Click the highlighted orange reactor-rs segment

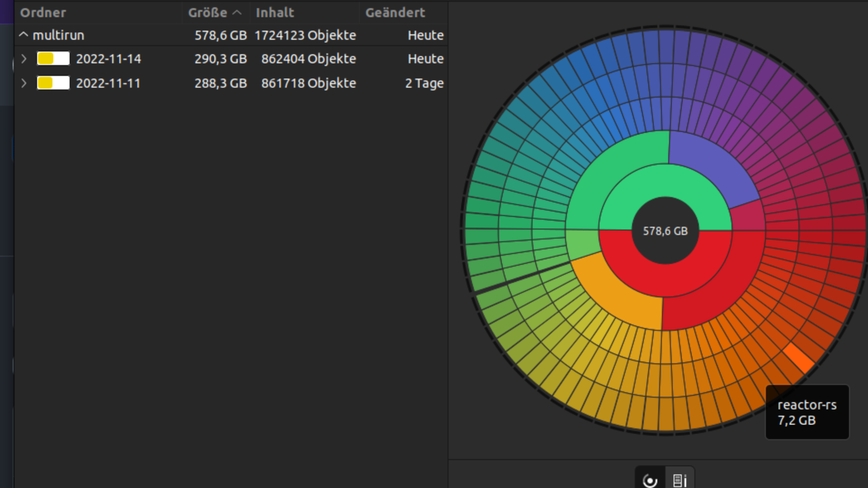click(799, 358)
